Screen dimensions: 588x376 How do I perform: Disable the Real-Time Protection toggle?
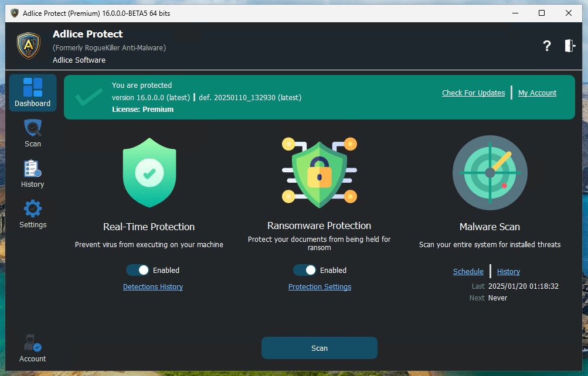pos(138,270)
